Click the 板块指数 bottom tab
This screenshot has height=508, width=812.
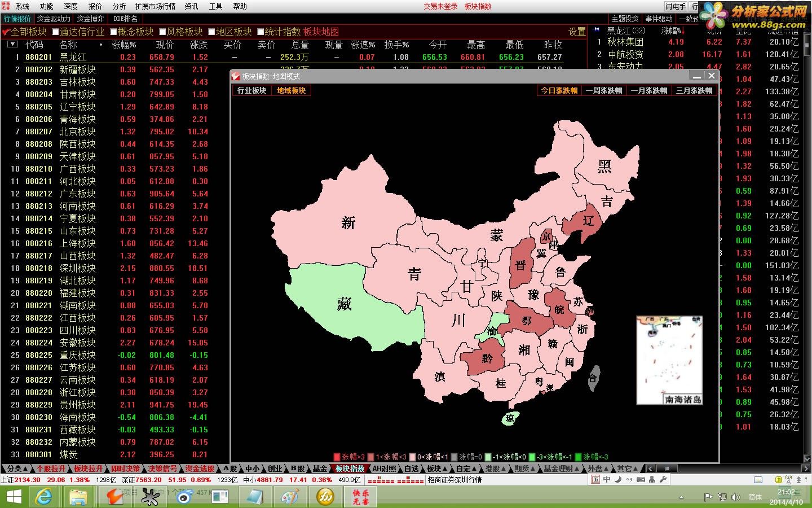click(x=350, y=468)
